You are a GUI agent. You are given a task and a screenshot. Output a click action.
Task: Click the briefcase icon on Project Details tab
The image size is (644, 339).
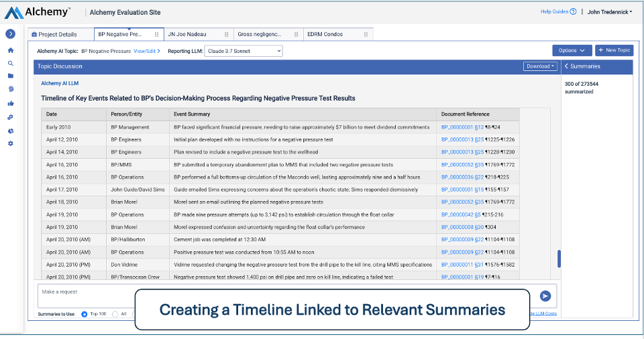tap(34, 34)
